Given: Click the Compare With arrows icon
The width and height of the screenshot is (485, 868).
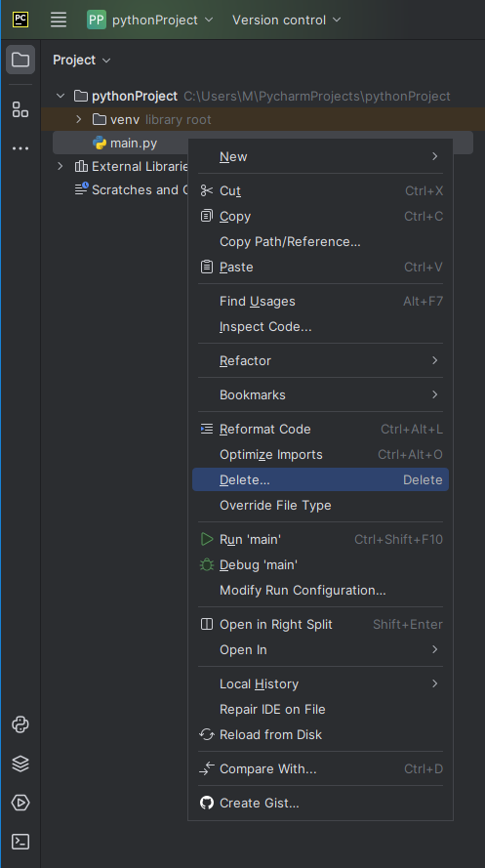Looking at the screenshot, I should (207, 769).
